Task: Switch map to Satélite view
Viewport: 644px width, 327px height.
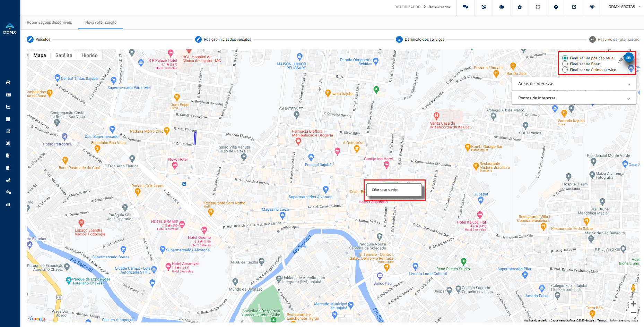Action: pyautogui.click(x=64, y=55)
